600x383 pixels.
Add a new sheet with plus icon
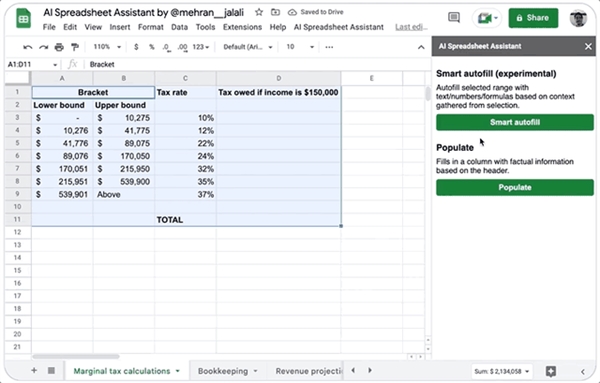[34, 370]
